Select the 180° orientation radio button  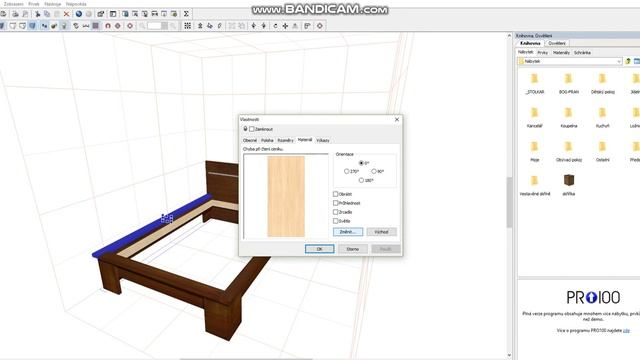click(361, 180)
